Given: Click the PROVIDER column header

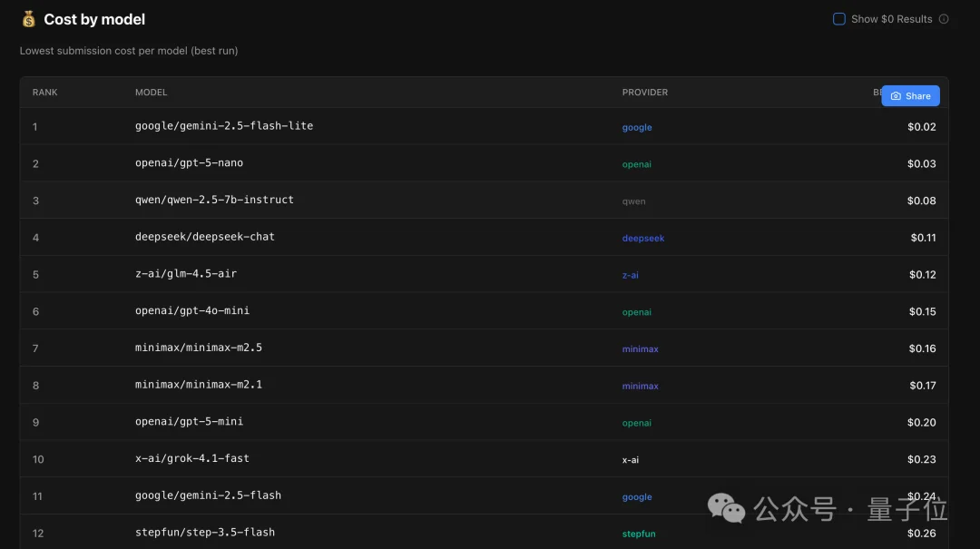Looking at the screenshot, I should [644, 93].
